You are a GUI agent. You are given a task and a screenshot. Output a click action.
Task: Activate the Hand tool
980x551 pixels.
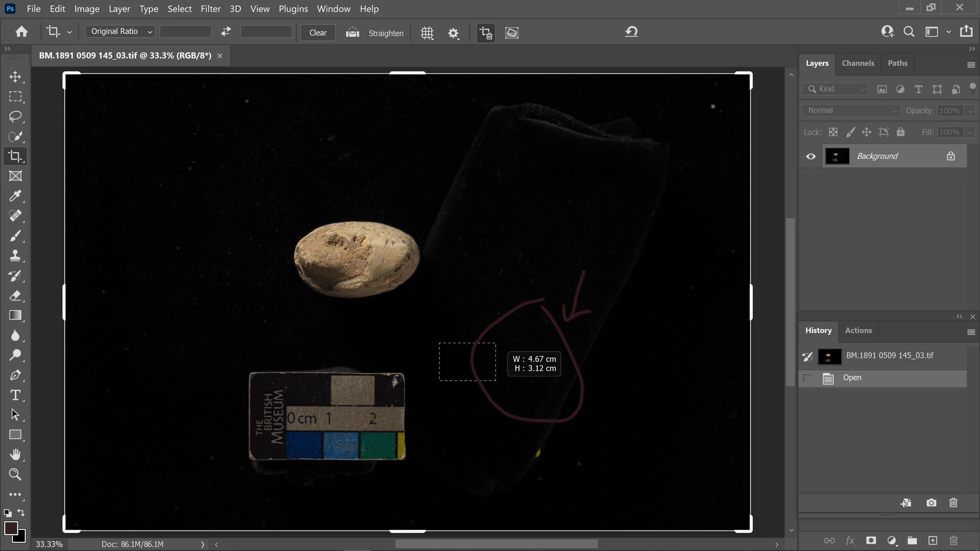pyautogui.click(x=15, y=454)
